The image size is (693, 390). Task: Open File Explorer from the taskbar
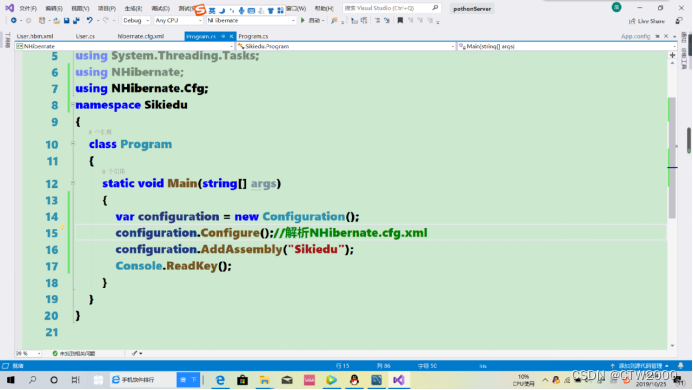(x=264, y=380)
